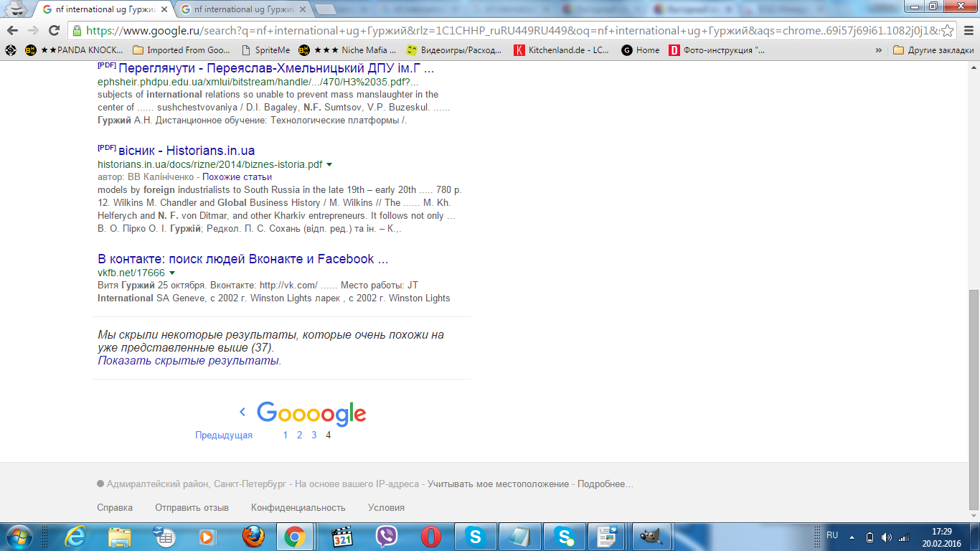Click Показать скрытые результаты link
980x551 pixels.
point(189,361)
